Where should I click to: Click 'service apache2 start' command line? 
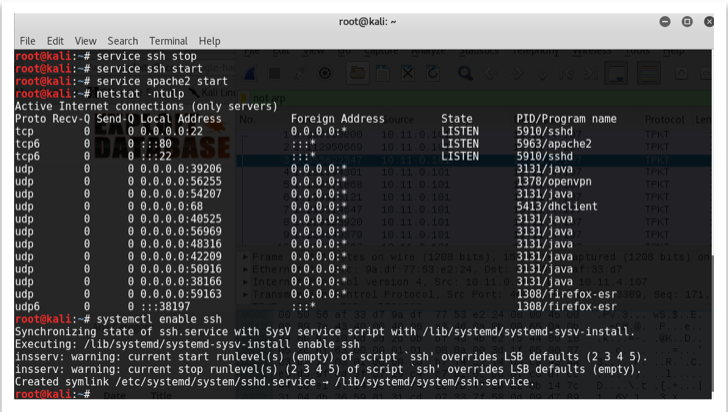pyautogui.click(x=162, y=81)
